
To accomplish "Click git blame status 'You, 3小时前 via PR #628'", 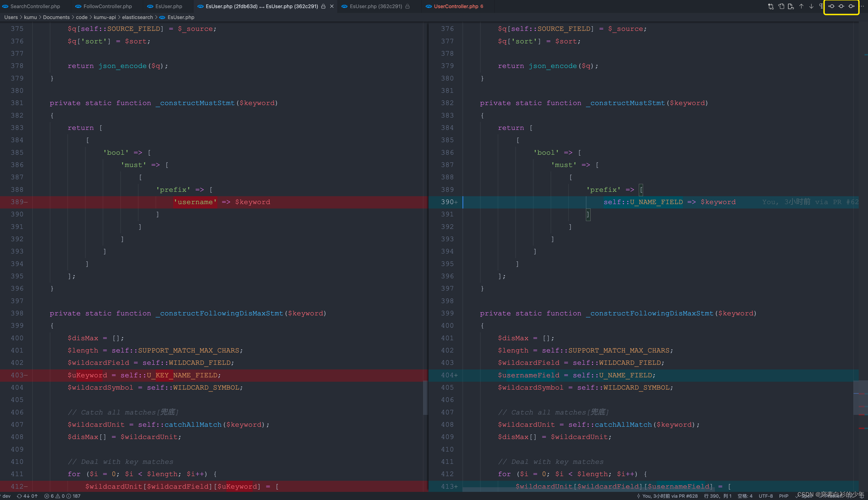I will 667,496.
